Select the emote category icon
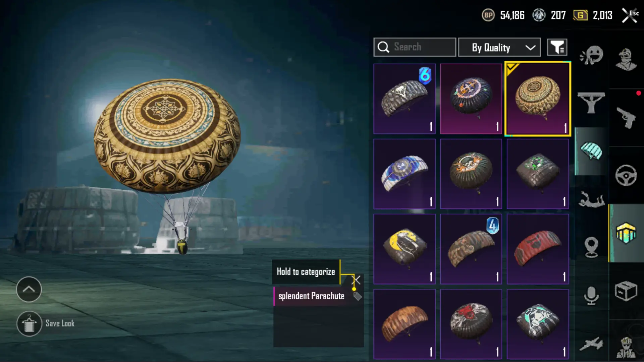The width and height of the screenshot is (644, 362). [591, 55]
